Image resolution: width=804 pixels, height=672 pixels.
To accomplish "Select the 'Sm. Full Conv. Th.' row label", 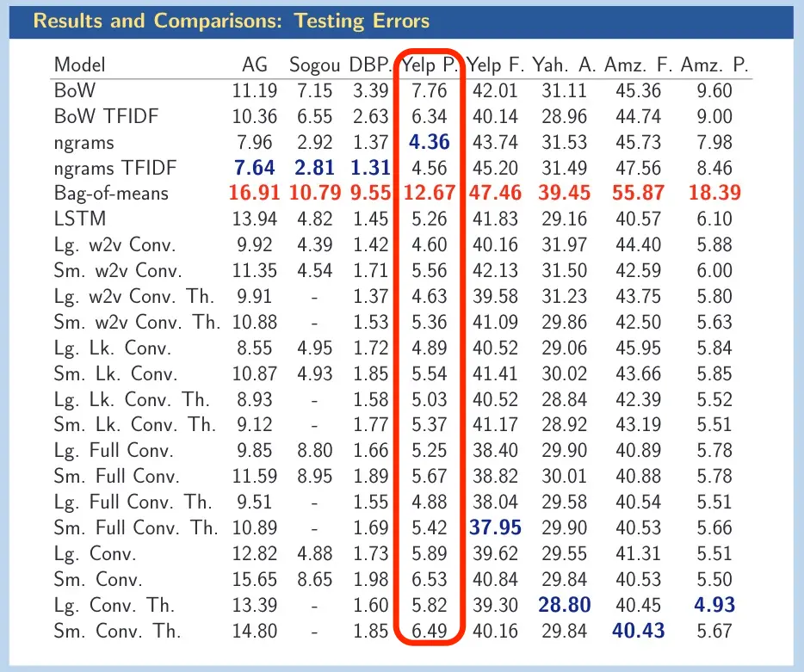I will click(x=136, y=527).
